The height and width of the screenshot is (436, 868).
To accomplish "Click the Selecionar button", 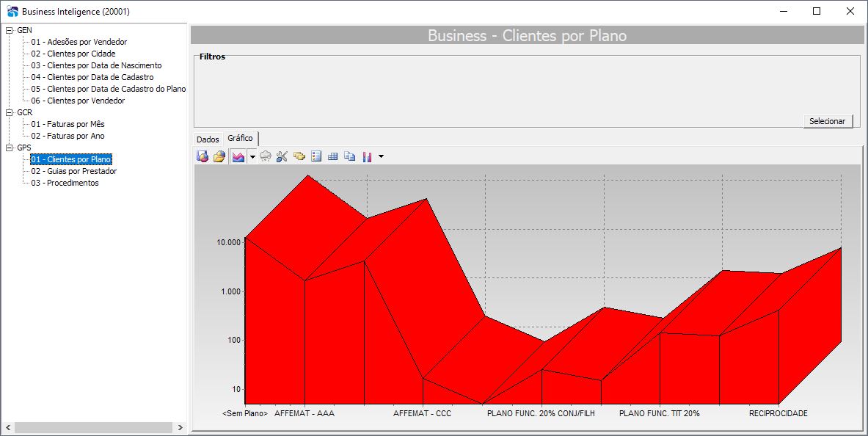I will point(828,121).
